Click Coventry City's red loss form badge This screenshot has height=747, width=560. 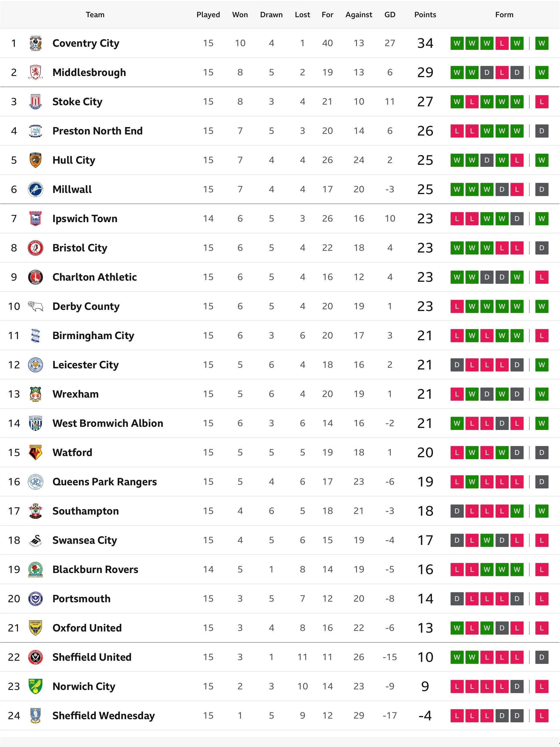coord(502,43)
